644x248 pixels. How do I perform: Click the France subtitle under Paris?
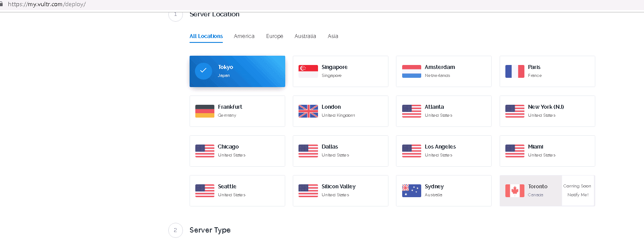[535, 76]
